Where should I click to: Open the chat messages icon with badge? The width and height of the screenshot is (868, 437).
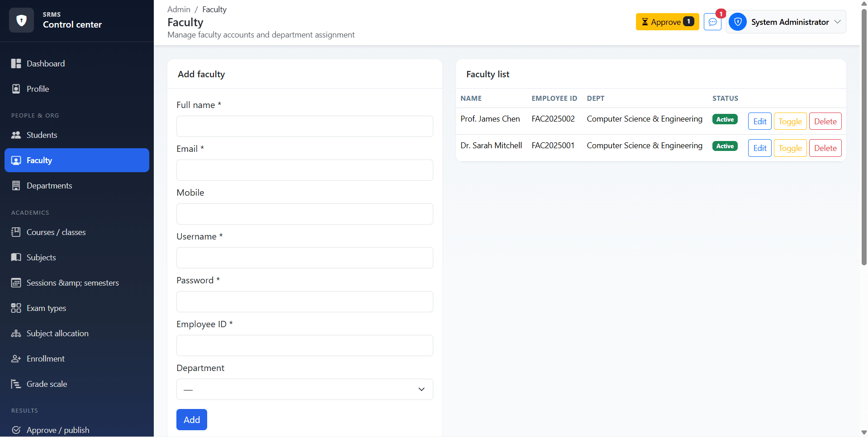[712, 22]
